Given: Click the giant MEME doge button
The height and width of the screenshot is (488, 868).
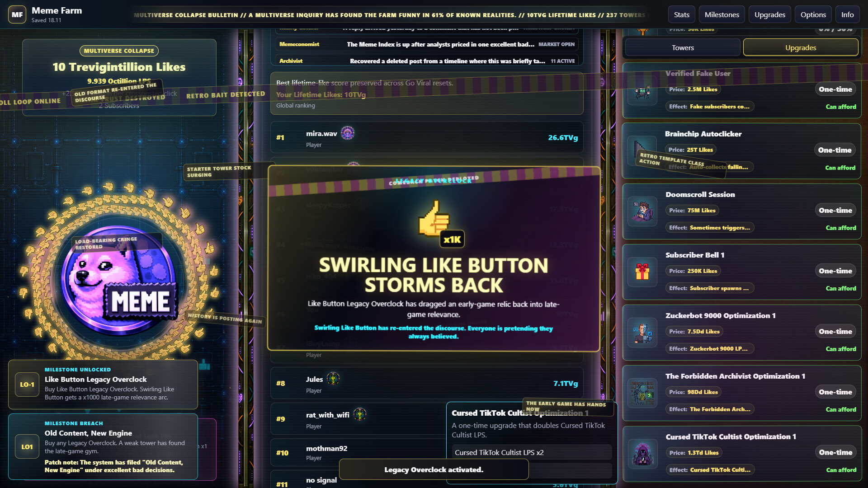Looking at the screenshot, I should pyautogui.click(x=119, y=281).
